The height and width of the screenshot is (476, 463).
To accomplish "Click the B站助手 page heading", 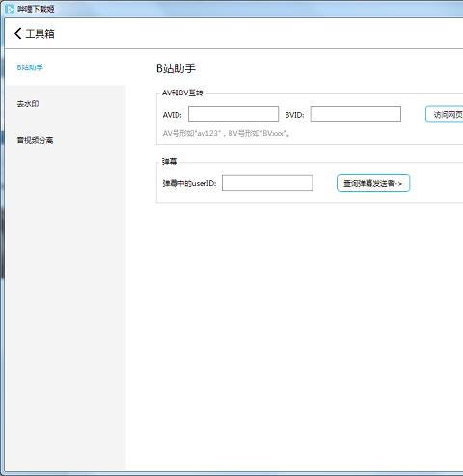I will pos(176,68).
